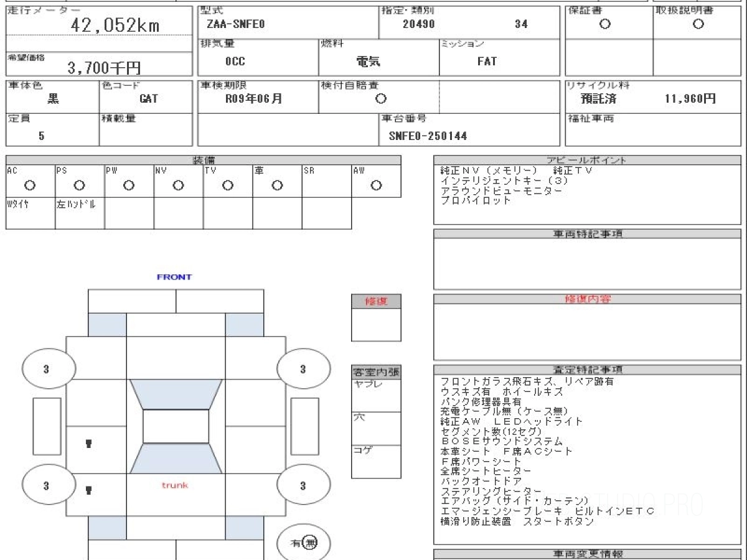Click the roof rectangle in the diagram center

point(176,426)
